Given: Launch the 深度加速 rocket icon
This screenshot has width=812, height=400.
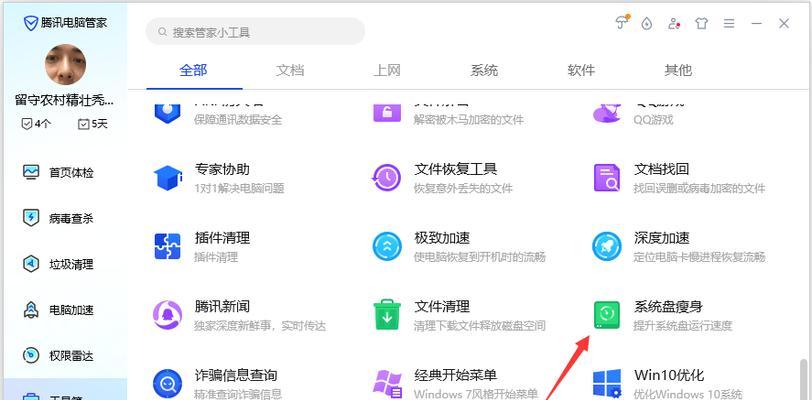Looking at the screenshot, I should 606,247.
